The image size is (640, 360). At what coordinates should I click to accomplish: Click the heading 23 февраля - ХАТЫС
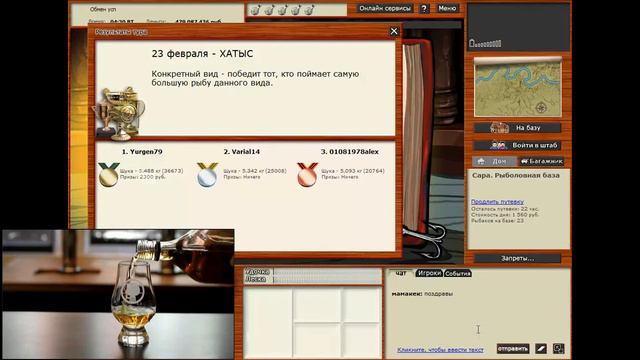coord(202,54)
